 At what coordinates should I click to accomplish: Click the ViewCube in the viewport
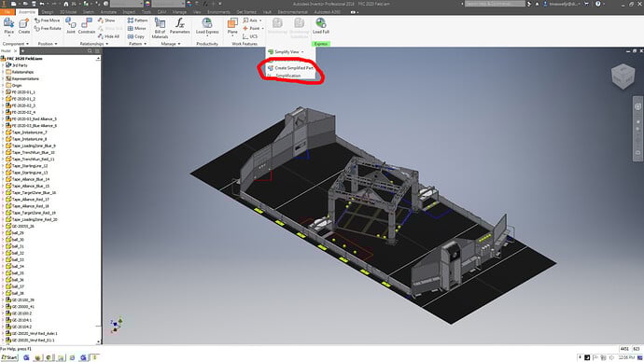tap(623, 77)
